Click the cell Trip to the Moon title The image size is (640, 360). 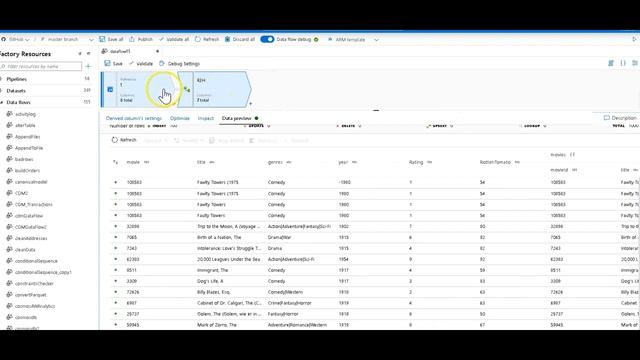[229, 227]
